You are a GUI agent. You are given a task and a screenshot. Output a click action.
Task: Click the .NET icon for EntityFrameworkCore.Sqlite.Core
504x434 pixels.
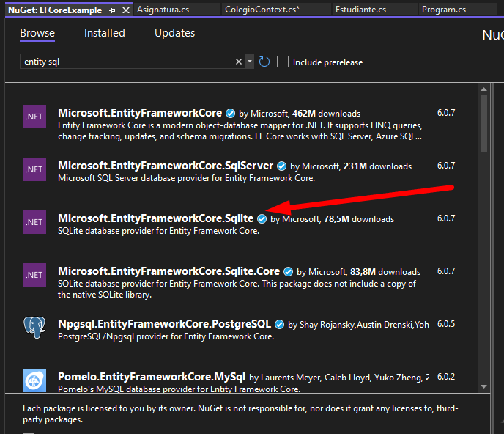pos(34,275)
